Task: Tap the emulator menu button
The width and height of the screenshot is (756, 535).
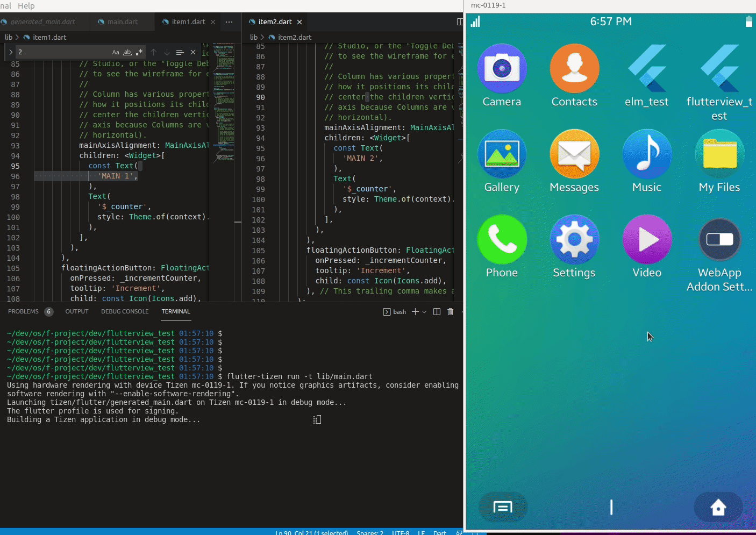Action: point(503,507)
